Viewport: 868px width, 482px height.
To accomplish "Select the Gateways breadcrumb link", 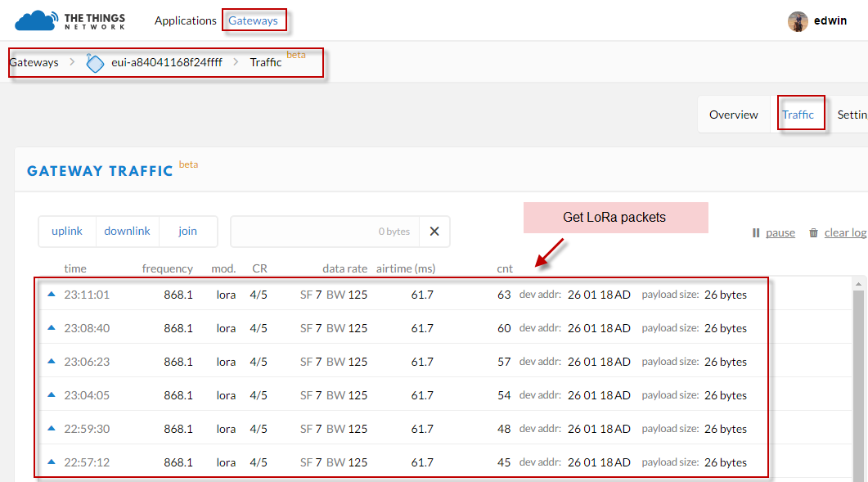I will point(34,63).
